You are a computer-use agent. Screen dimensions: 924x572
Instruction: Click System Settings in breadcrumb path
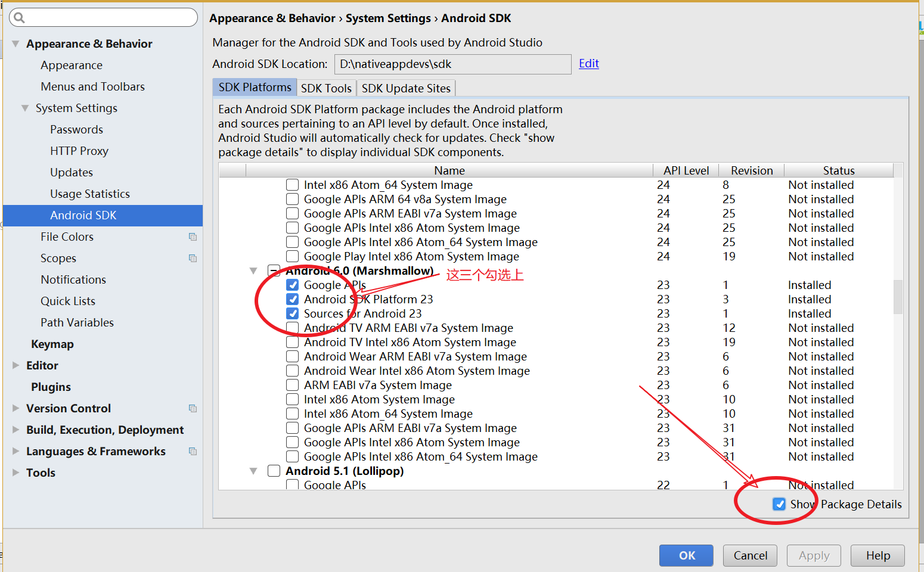tap(388, 18)
